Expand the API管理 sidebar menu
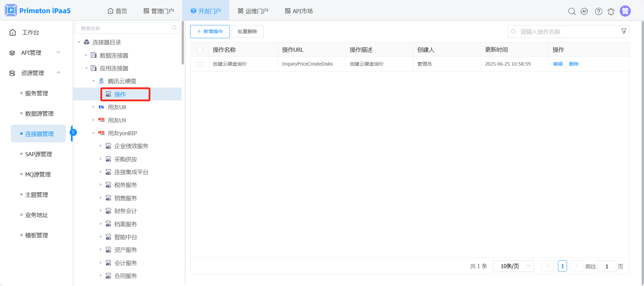This screenshot has height=286, width=644. [35, 53]
